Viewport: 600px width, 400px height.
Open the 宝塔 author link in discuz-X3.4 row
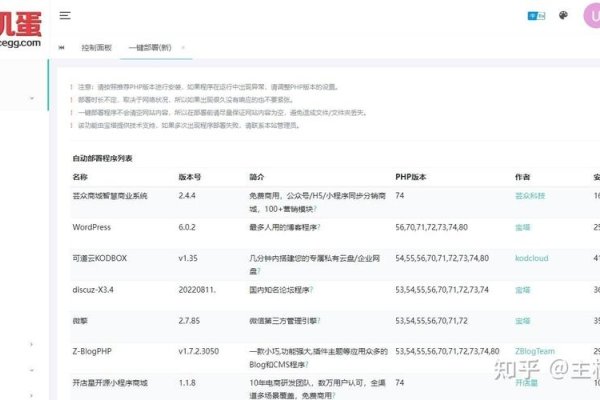point(522,290)
